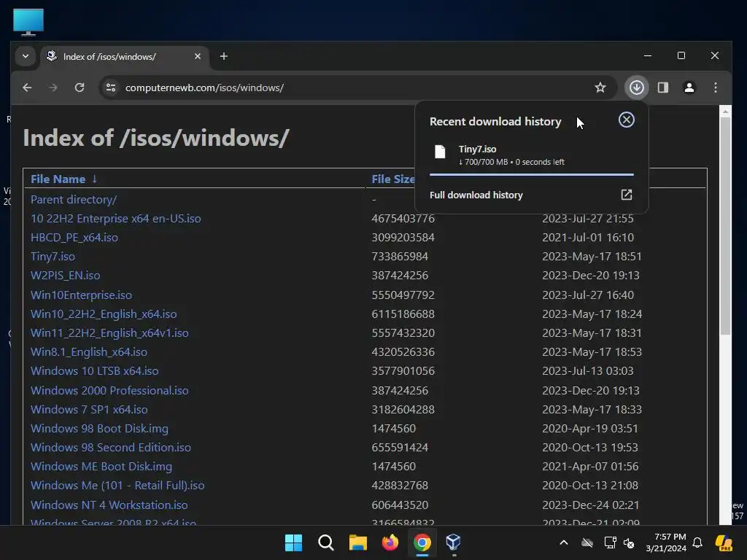
Task: Open the tab search dropdown arrow
Action: point(26,56)
